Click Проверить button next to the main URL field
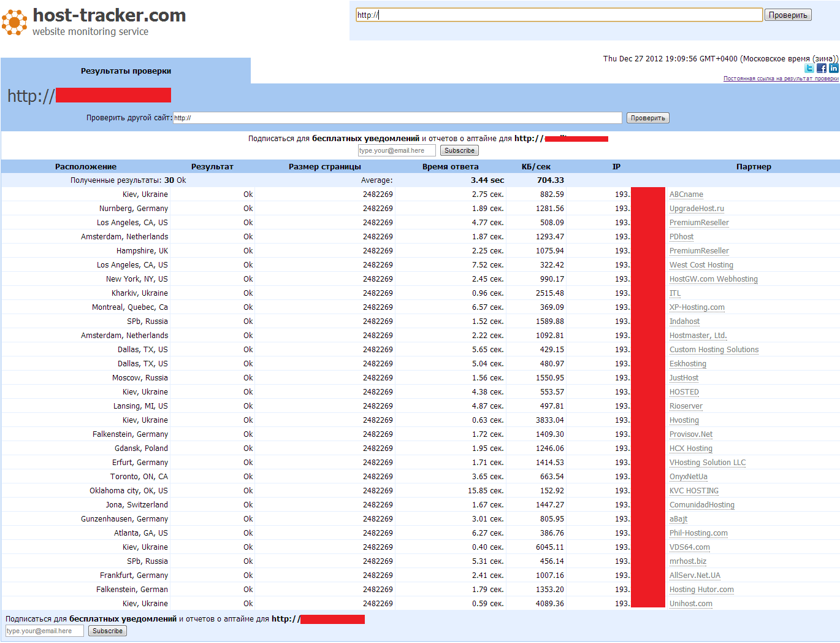 (788, 15)
